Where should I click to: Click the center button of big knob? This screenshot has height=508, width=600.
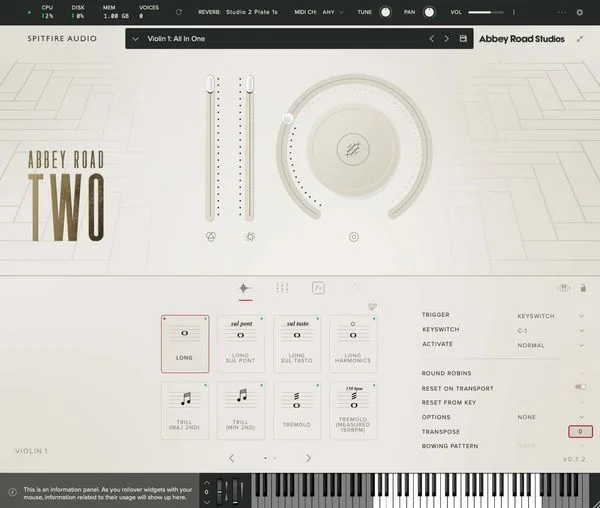tap(350, 147)
